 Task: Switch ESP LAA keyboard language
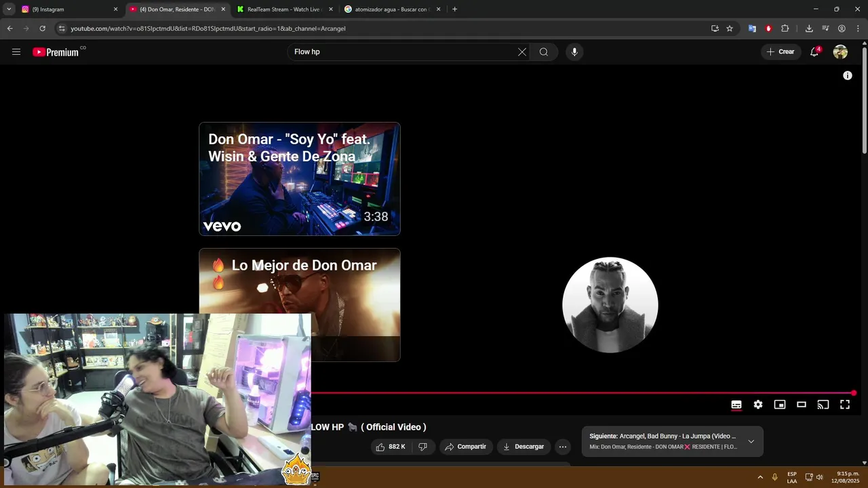(x=792, y=477)
